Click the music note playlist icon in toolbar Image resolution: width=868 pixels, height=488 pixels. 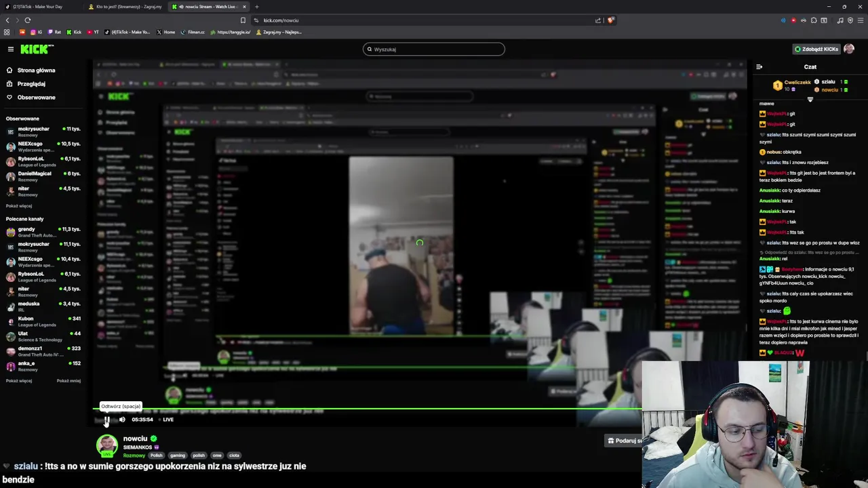tap(840, 20)
